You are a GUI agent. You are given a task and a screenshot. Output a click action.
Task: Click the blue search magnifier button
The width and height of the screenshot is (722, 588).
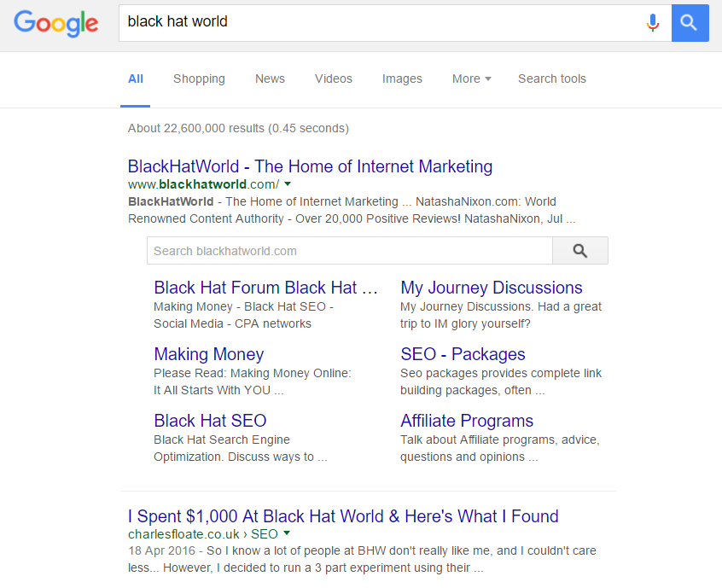[690, 23]
